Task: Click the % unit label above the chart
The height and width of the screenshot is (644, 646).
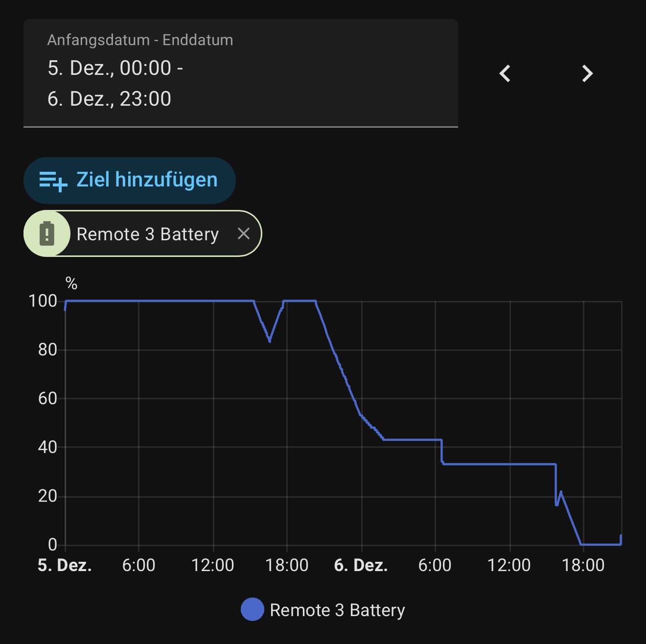Action: pos(71,283)
